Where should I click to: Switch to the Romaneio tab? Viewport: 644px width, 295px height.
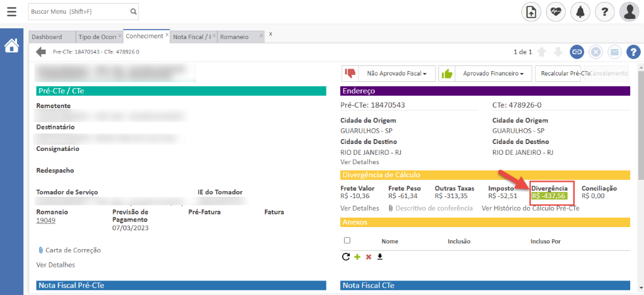[234, 36]
